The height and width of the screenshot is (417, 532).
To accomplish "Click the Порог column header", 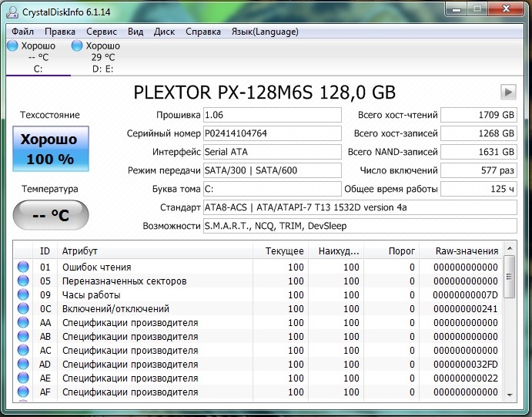I will pyautogui.click(x=392, y=251).
